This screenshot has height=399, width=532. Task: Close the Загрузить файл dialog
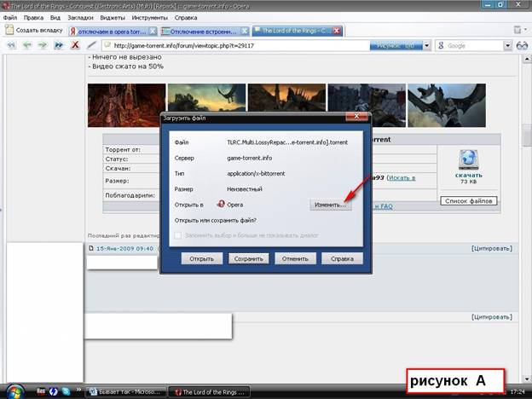(x=356, y=116)
